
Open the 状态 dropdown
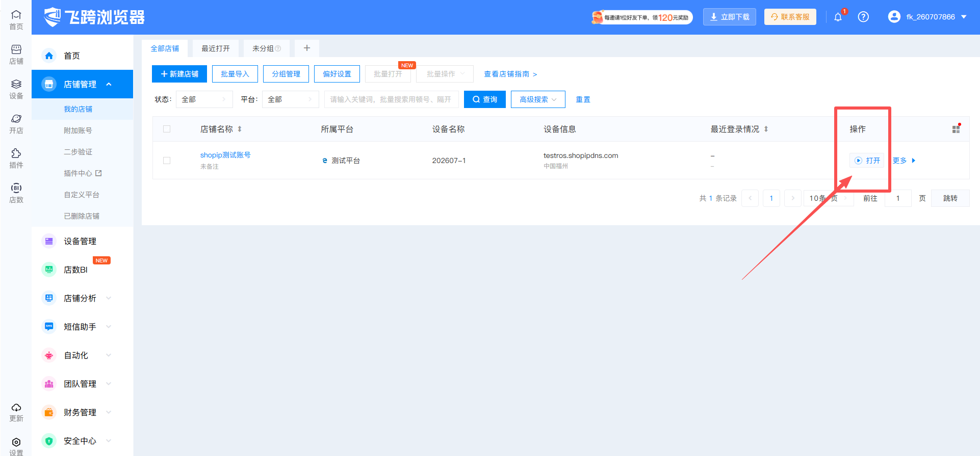pyautogui.click(x=204, y=99)
